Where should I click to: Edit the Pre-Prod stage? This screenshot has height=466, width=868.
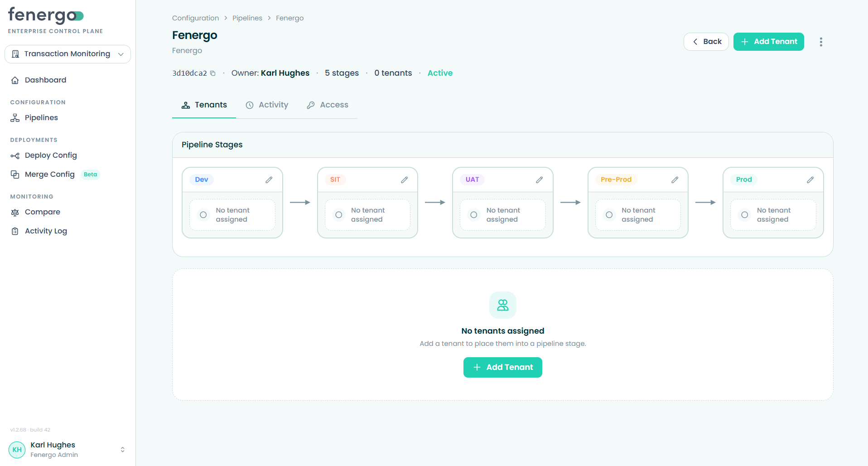coord(675,180)
